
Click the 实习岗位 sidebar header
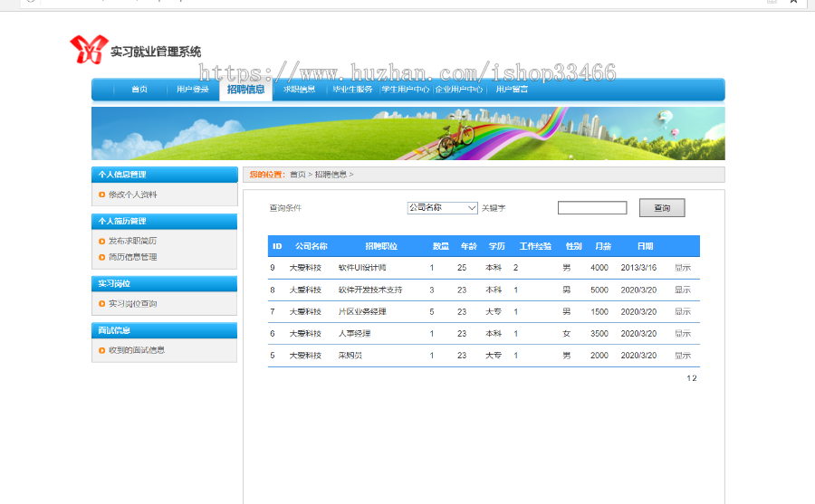164,284
